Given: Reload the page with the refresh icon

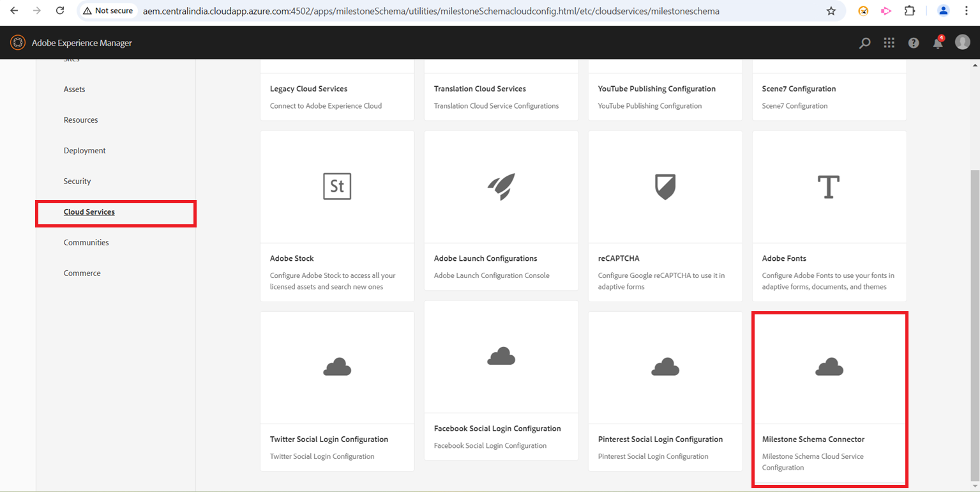Looking at the screenshot, I should click(x=60, y=11).
